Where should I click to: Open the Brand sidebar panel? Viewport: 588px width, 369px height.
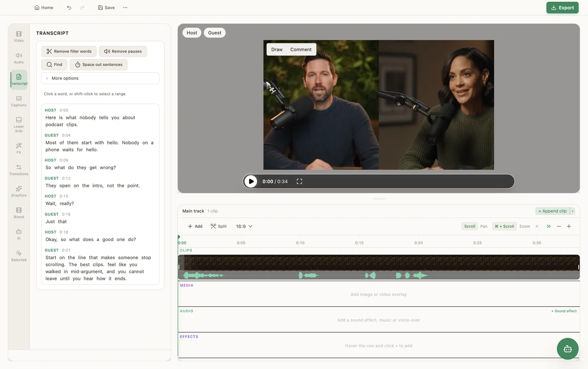(19, 213)
